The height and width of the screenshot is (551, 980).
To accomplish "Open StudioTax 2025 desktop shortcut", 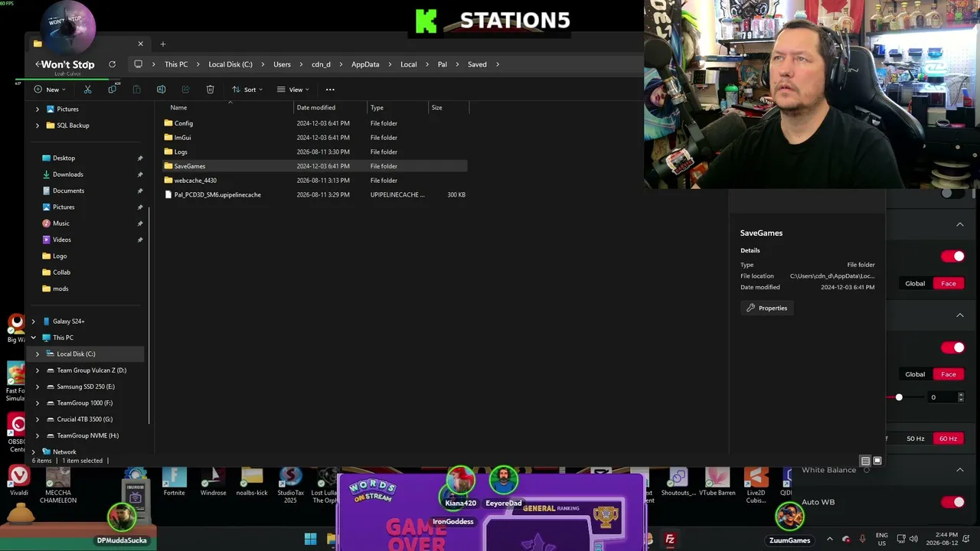I will [x=290, y=484].
